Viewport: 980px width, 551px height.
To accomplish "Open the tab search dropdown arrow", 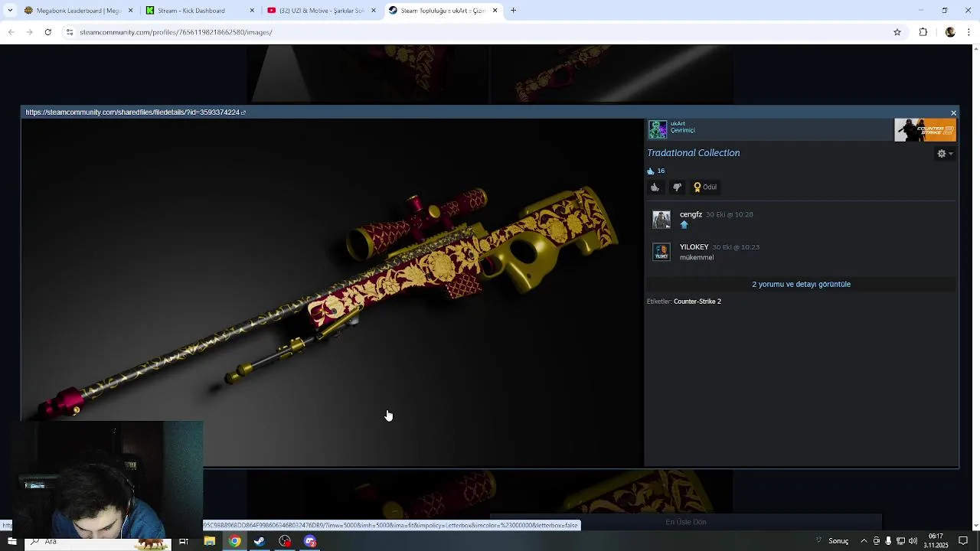I will point(10,11).
